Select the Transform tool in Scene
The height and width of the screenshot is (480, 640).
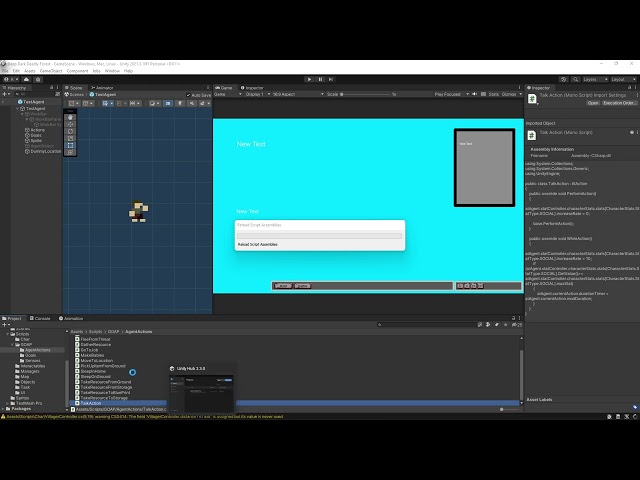coord(70,152)
